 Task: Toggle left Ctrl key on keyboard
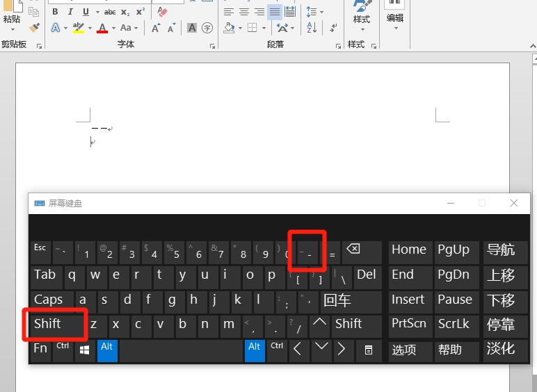(x=63, y=350)
